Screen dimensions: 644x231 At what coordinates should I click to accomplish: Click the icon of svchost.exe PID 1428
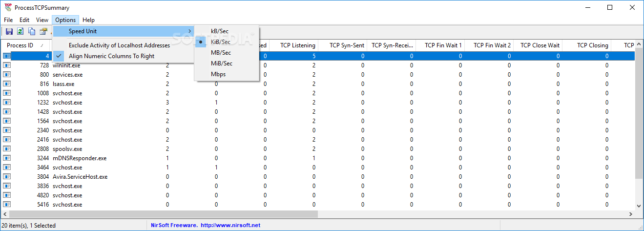[x=7, y=112]
